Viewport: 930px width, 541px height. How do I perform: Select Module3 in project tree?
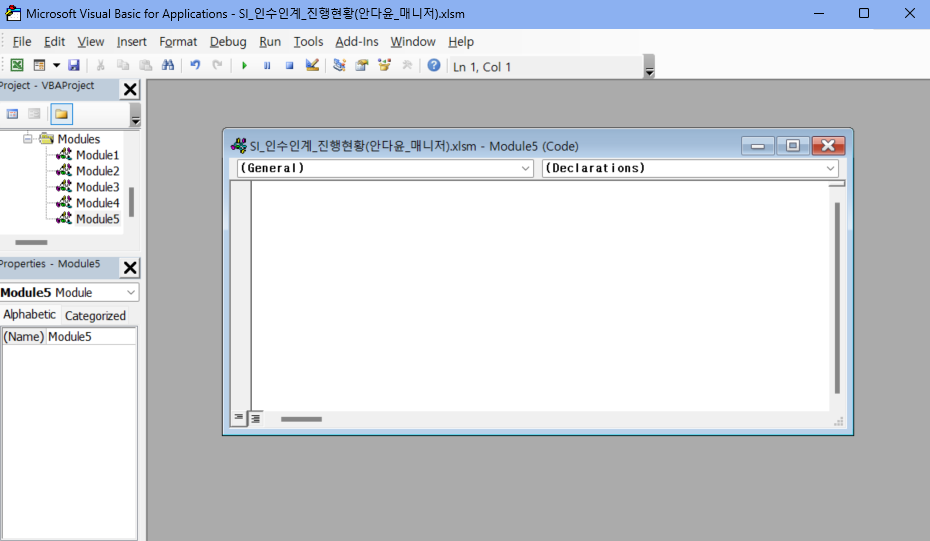tap(97, 187)
